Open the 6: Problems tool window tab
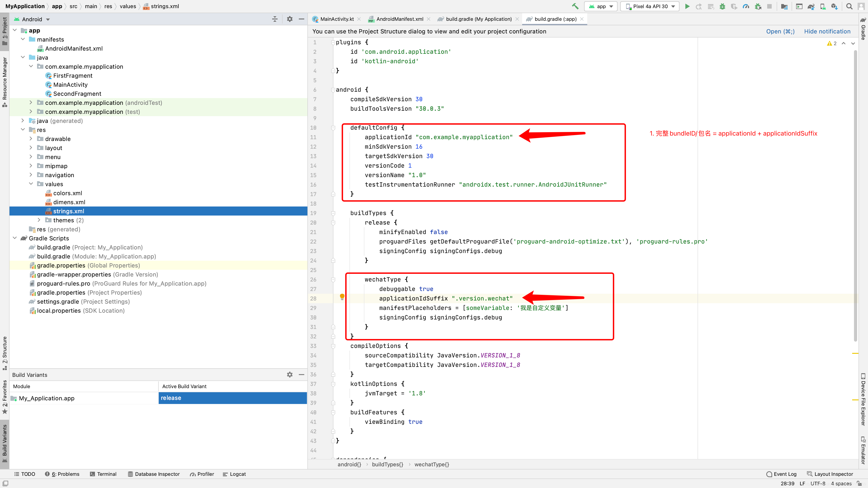This screenshot has width=868, height=488. 62,474
